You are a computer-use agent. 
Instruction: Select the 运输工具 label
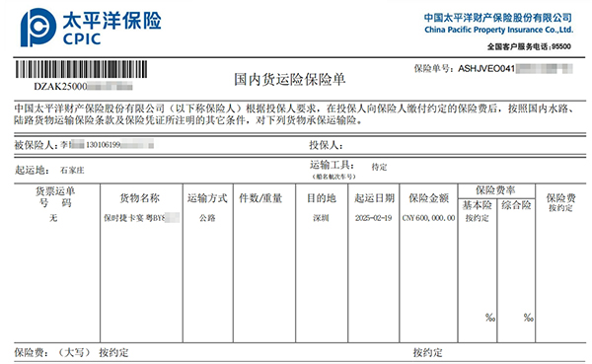333,165
